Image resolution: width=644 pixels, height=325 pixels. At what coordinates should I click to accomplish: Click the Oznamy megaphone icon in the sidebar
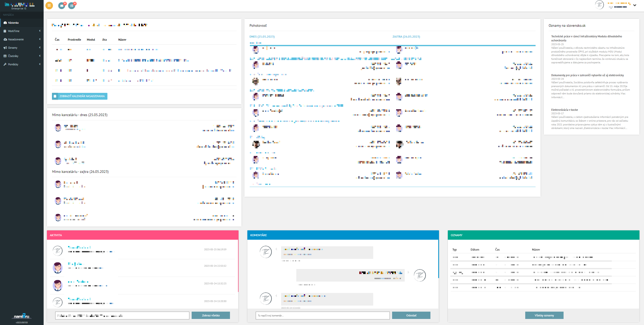tap(5, 48)
